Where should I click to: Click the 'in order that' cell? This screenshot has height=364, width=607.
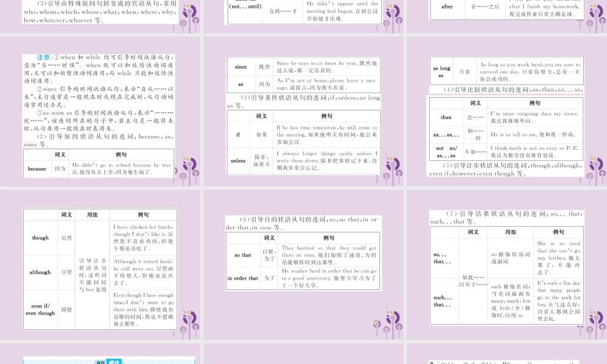pos(243,278)
